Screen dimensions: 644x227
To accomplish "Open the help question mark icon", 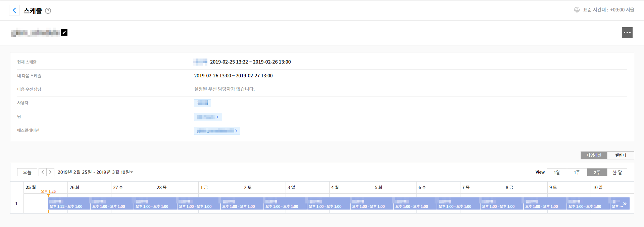I will [x=48, y=11].
